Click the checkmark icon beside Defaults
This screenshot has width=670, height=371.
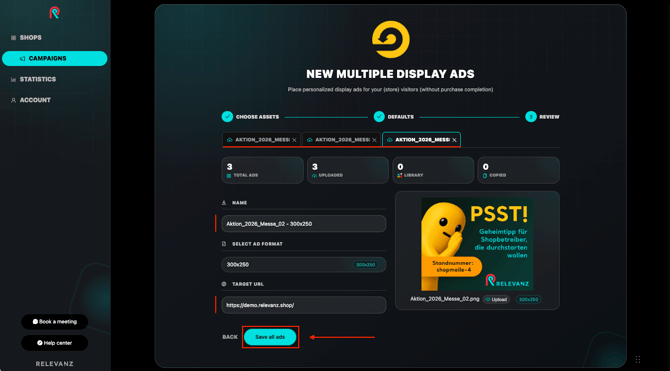(x=379, y=117)
